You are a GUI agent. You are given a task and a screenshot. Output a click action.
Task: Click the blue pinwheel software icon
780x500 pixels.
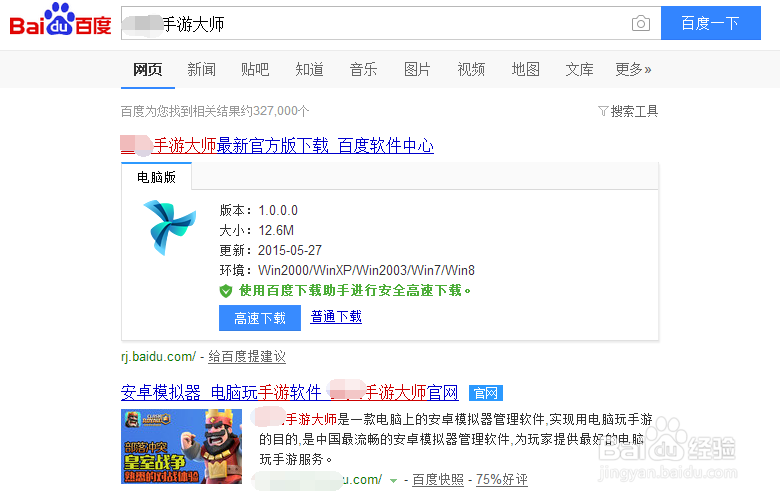pos(169,227)
